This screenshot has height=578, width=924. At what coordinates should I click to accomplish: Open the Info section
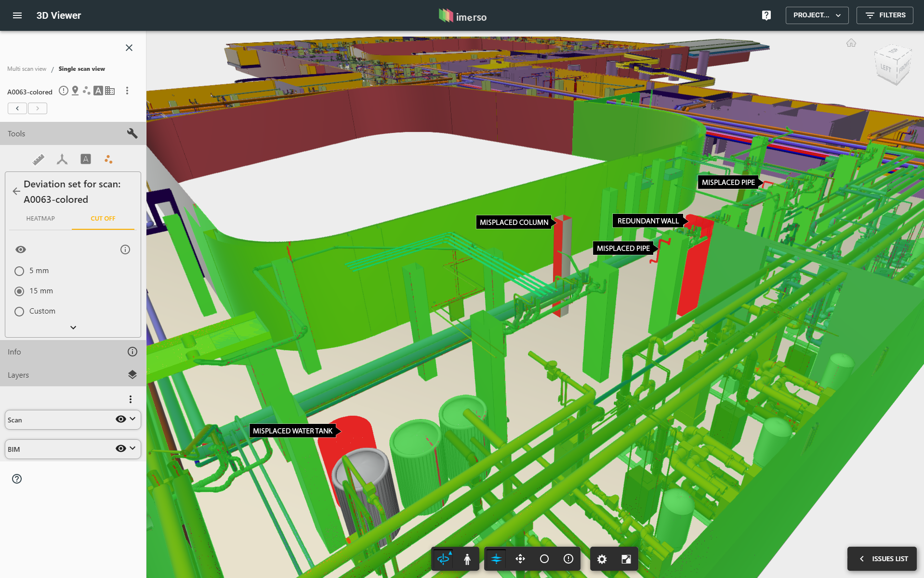pyautogui.click(x=73, y=352)
